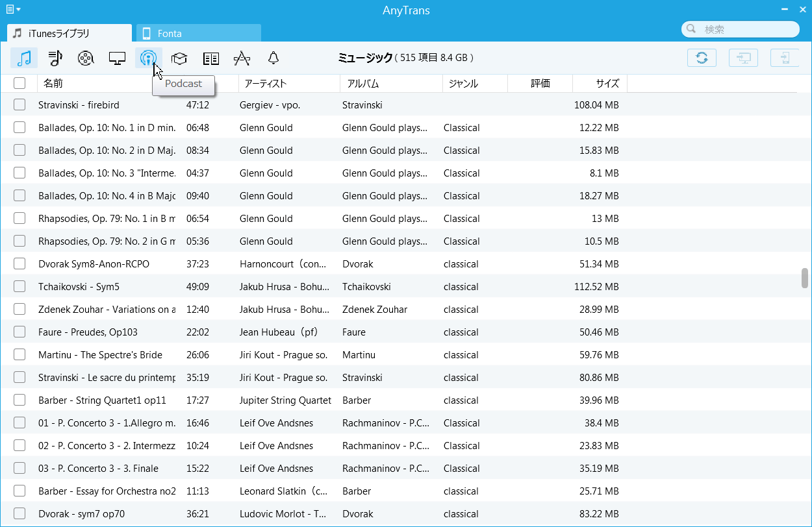Select Ballades, Op. 10: No. 4 in B Maj track
812x527 pixels.
tap(107, 195)
